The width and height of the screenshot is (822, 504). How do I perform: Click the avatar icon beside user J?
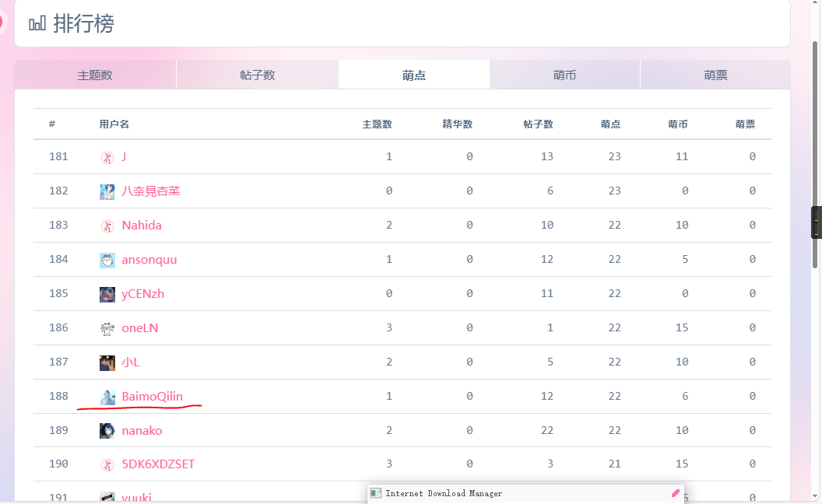point(107,157)
